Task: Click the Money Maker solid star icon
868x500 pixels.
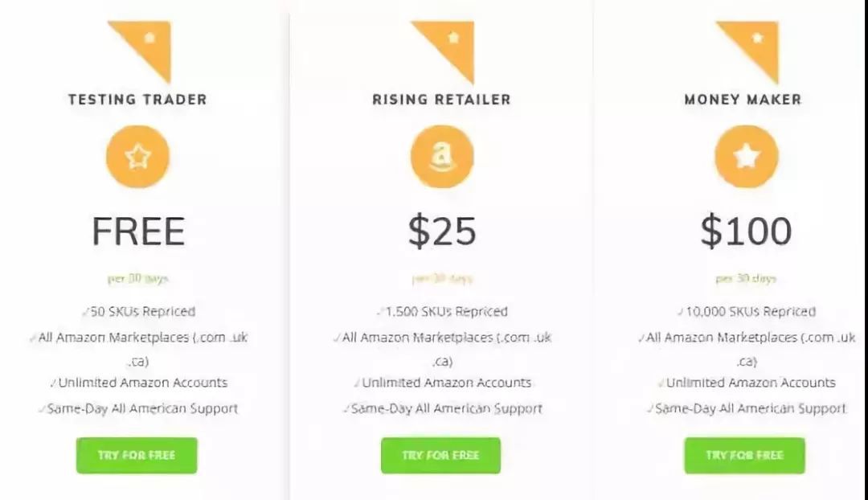Action: click(x=746, y=157)
